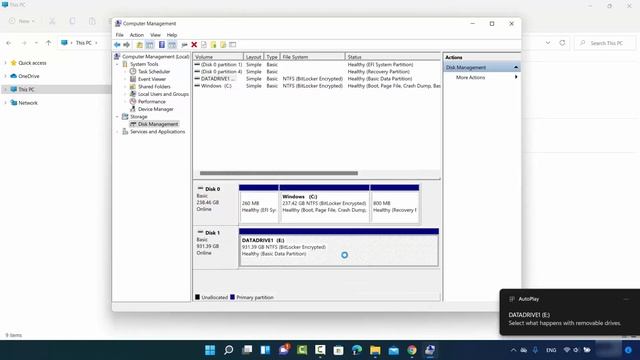Collapse the System Tools tree node
This screenshot has width=640, height=360.
(118, 64)
